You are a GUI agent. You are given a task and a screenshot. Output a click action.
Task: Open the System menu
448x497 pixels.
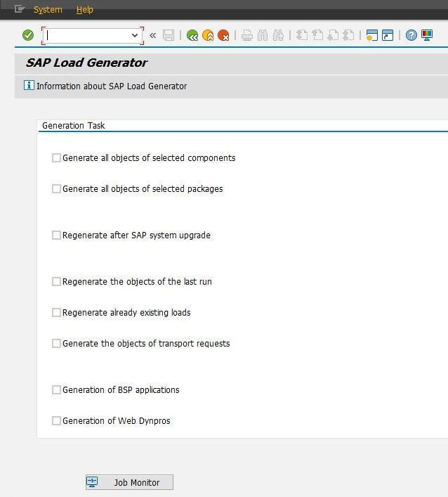click(48, 10)
